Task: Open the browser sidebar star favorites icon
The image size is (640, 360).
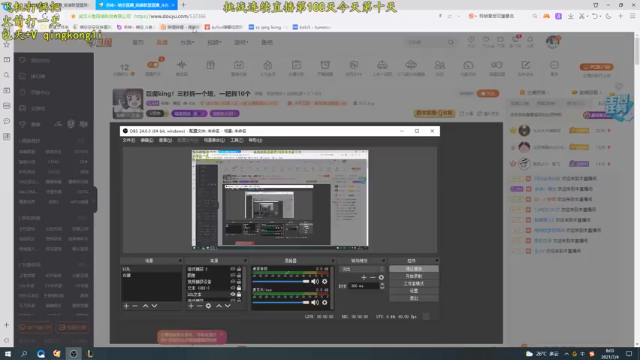Action: point(7,44)
